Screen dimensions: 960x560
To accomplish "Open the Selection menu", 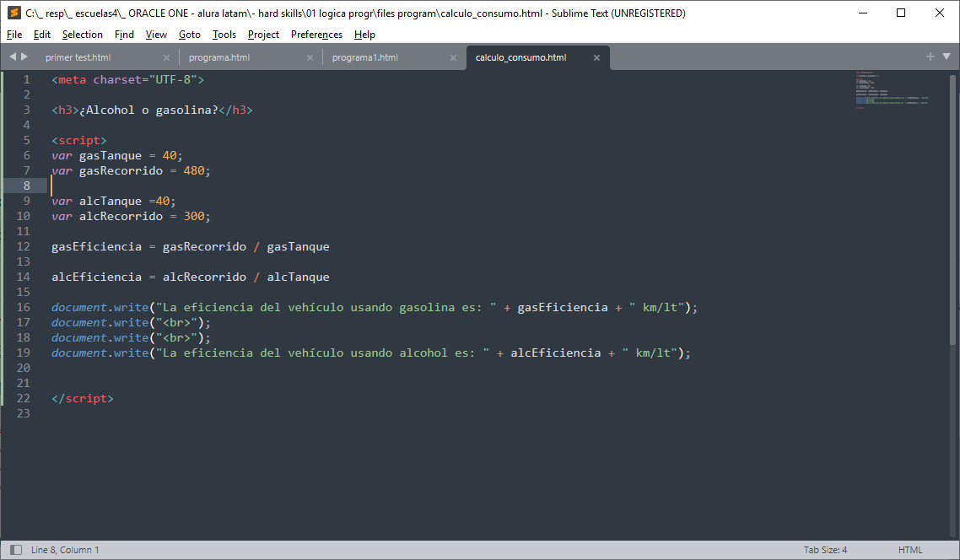I will (x=82, y=35).
